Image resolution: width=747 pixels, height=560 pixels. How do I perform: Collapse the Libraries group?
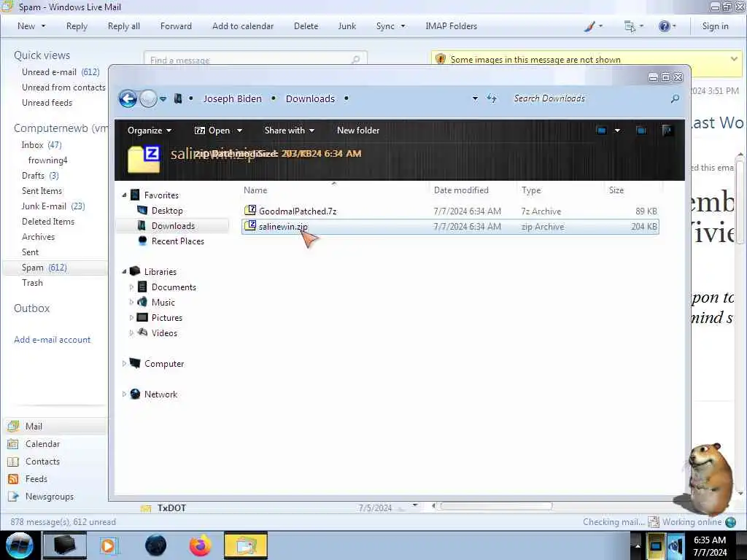pos(124,271)
